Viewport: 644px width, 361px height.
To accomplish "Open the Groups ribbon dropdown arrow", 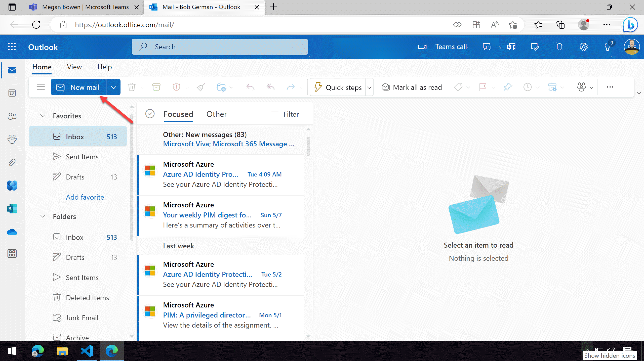I will tap(591, 87).
